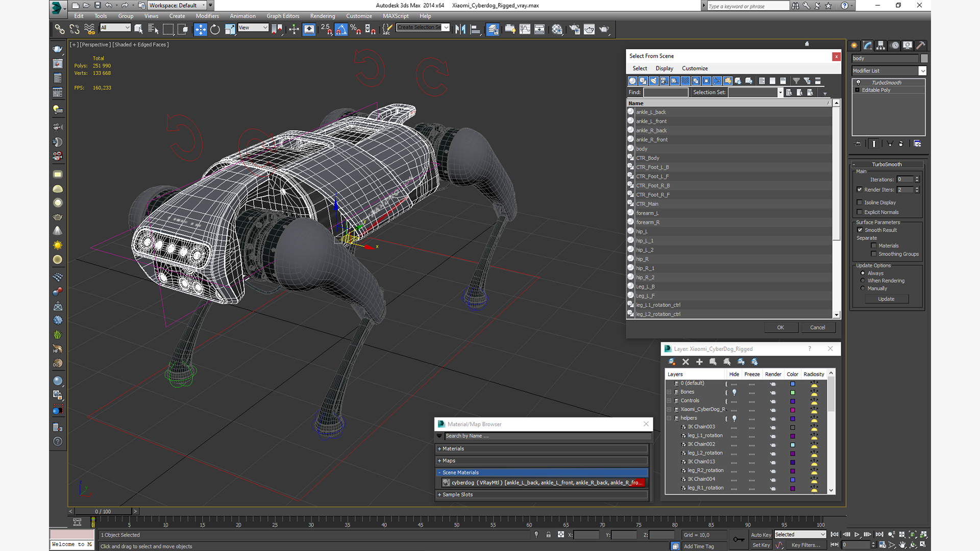
Task: Toggle Display Geometry filter in Select From Scene
Action: click(x=632, y=81)
